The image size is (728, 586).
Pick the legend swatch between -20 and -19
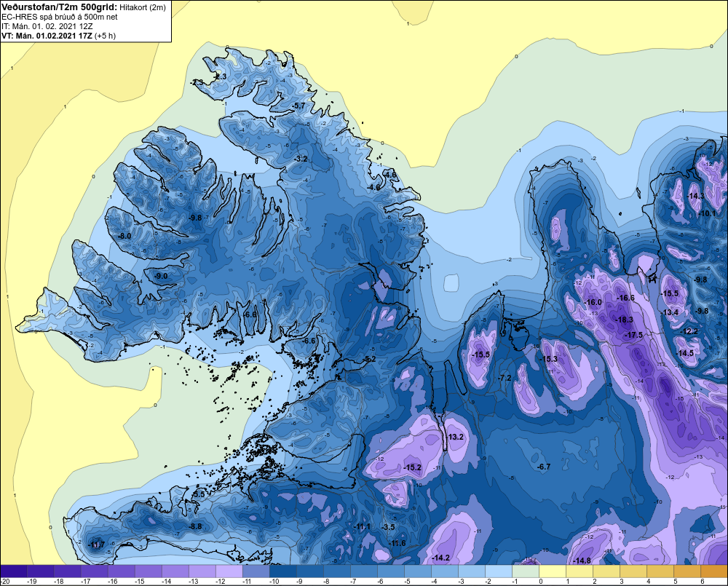pyautogui.click(x=14, y=571)
